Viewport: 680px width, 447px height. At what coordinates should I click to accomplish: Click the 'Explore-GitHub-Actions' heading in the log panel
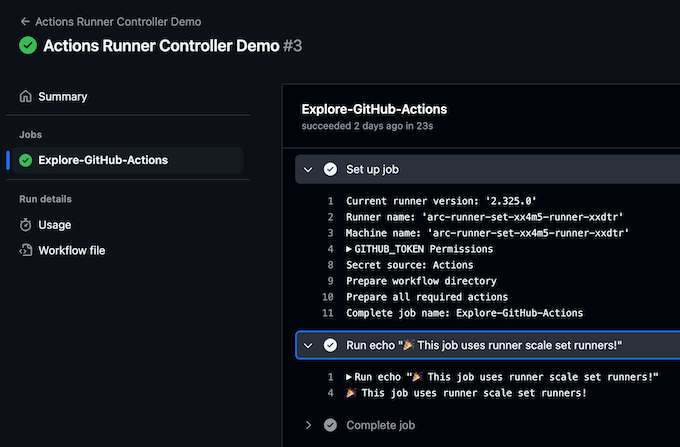tap(374, 109)
